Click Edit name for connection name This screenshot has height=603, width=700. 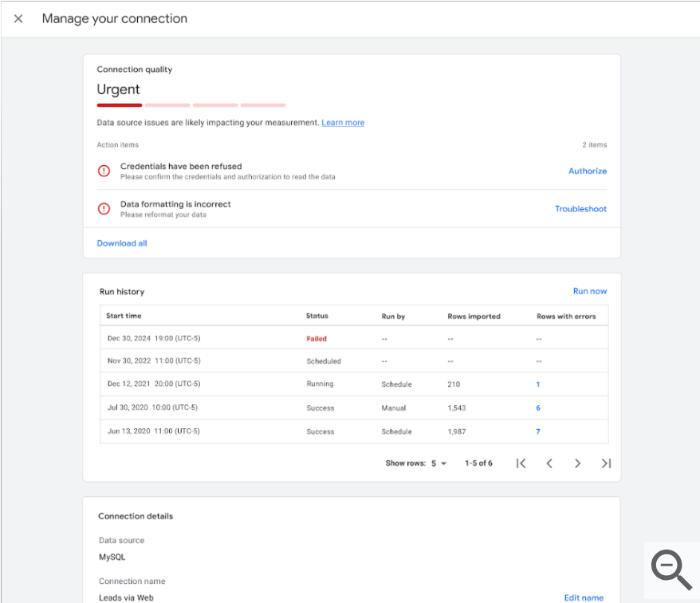[x=584, y=597]
